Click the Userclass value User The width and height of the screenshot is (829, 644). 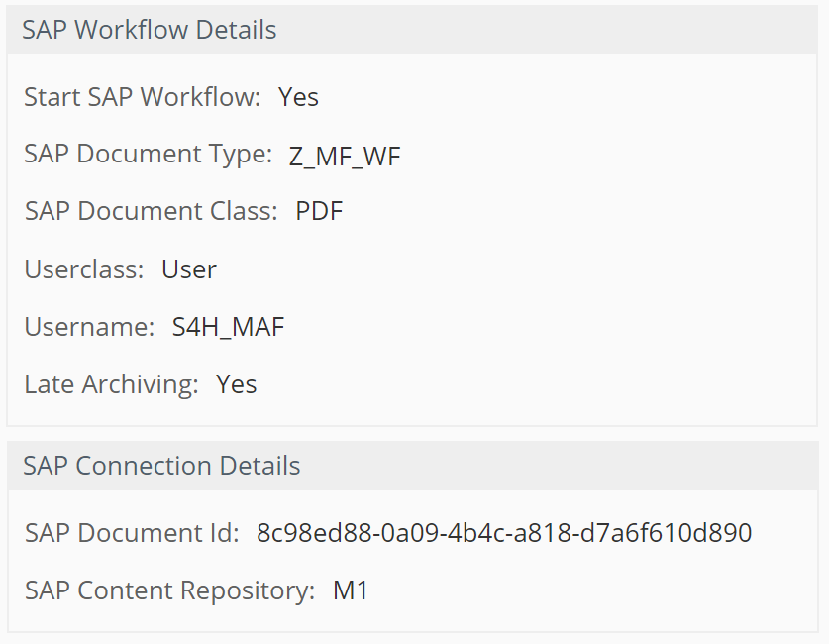[188, 268]
